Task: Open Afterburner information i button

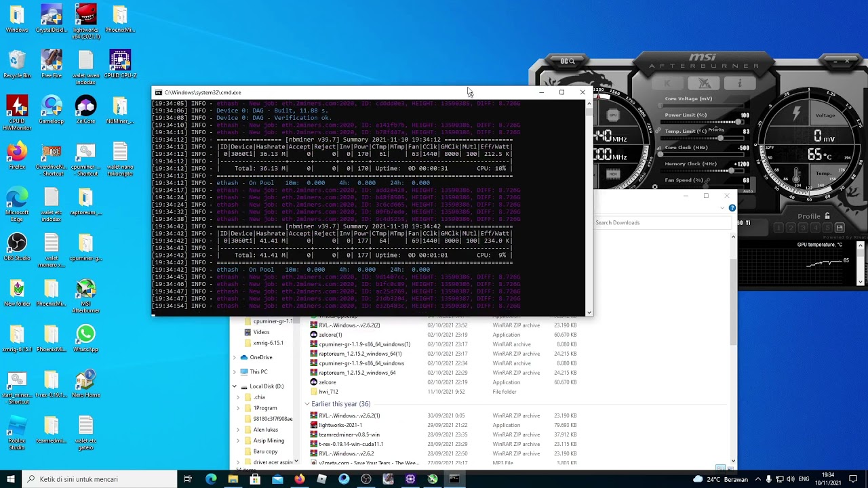Action: [739, 83]
